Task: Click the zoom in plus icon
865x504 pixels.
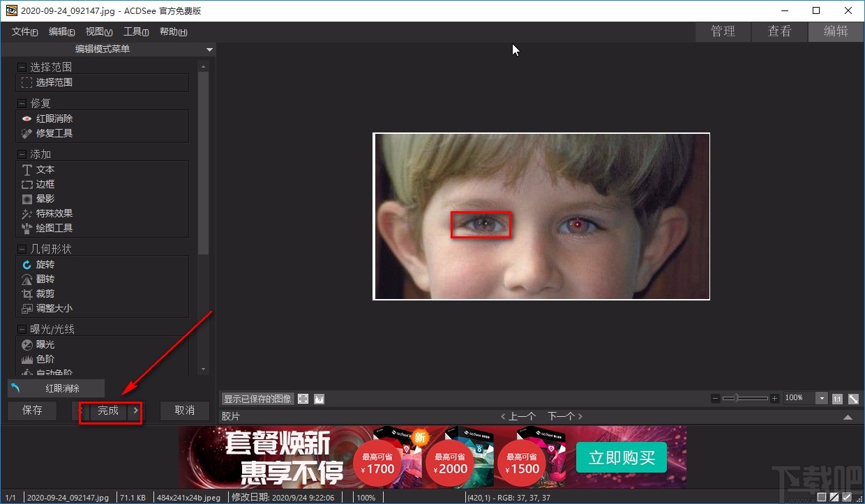Action: tap(775, 398)
